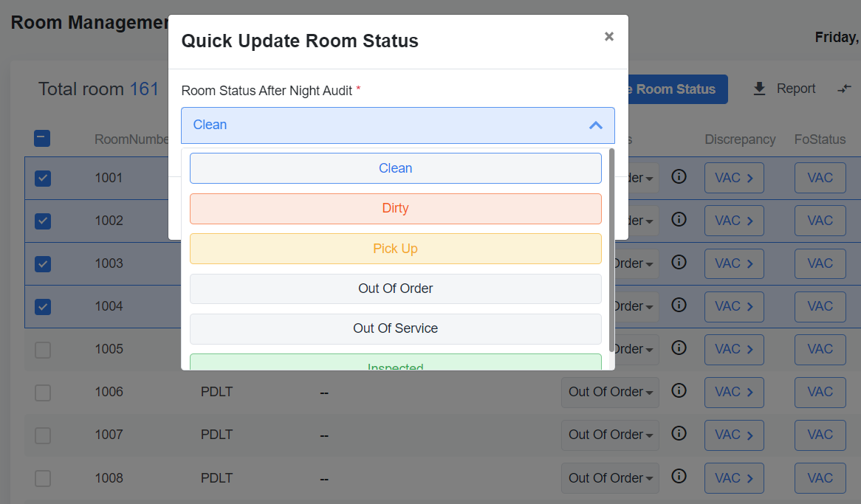Click the VAC FoStatus button for room 1002
Viewport: 861px width, 504px height.
(820, 221)
